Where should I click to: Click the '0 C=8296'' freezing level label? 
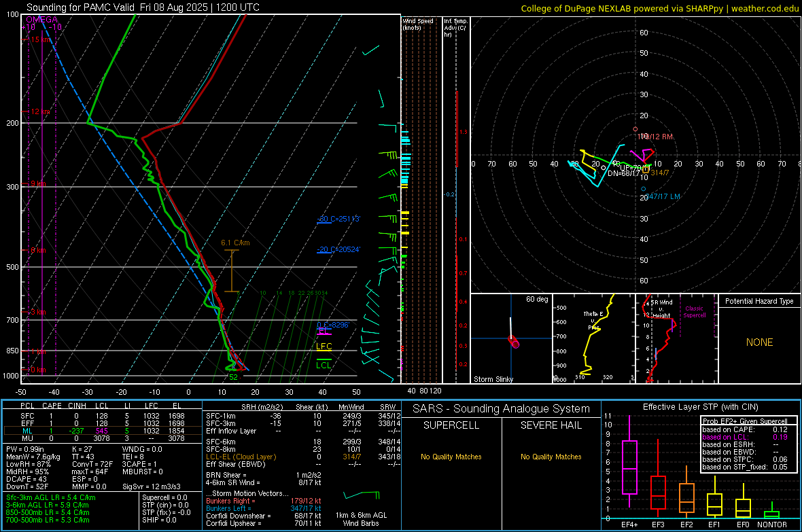[333, 325]
